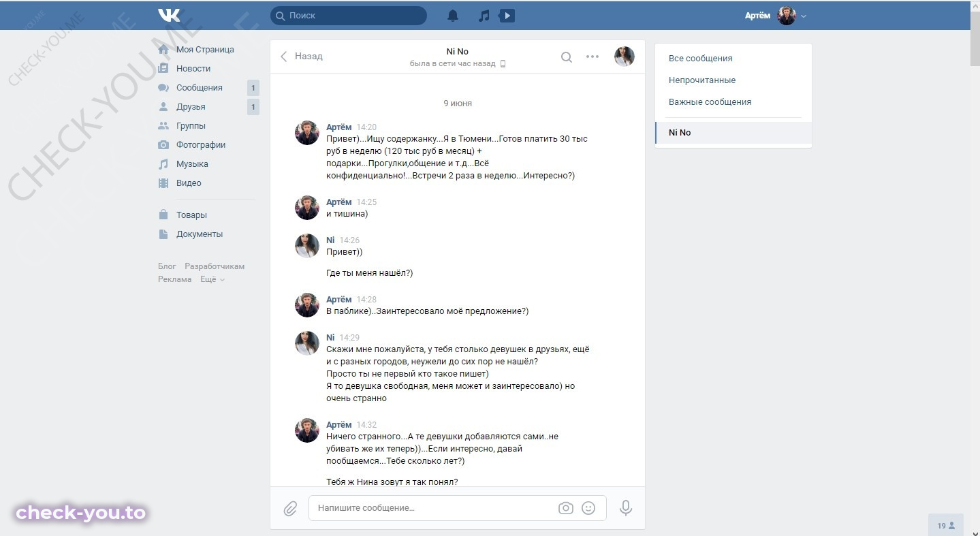Click the people icon beside Группы
The height and width of the screenshot is (536, 980).
tap(163, 126)
